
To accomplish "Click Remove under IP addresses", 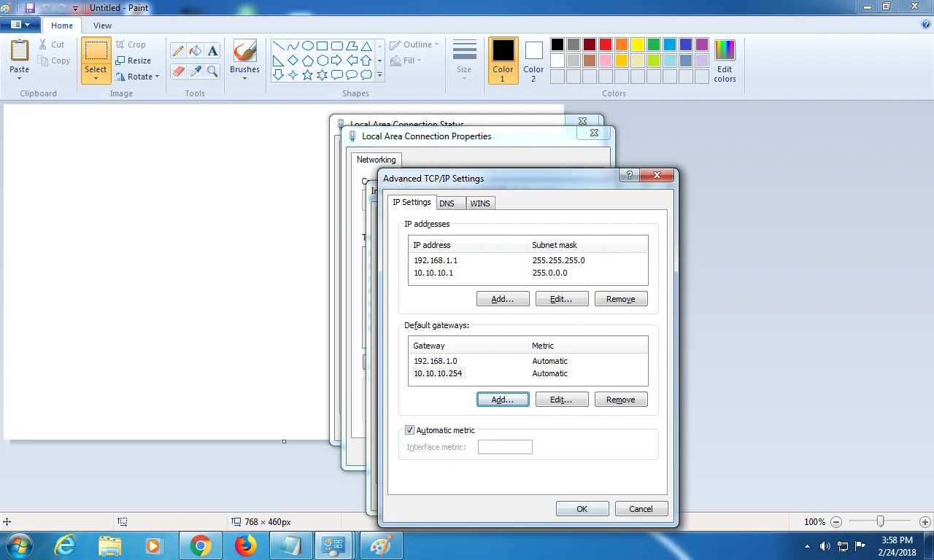I will [x=621, y=299].
